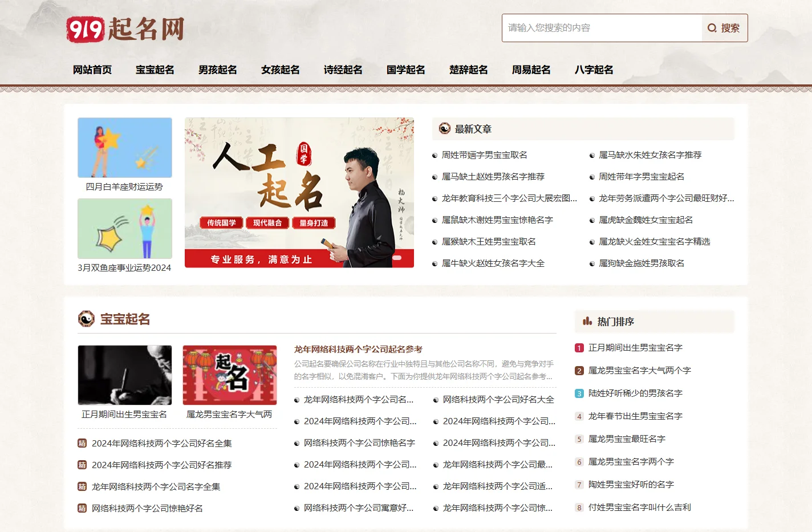
Task: Open the 宝宝起名 section heading
Action: (x=125, y=319)
